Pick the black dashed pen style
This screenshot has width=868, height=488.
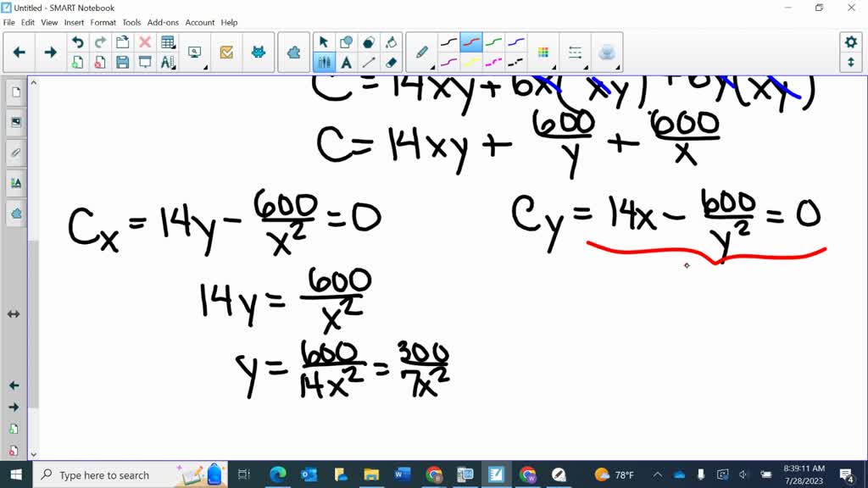pos(516,63)
